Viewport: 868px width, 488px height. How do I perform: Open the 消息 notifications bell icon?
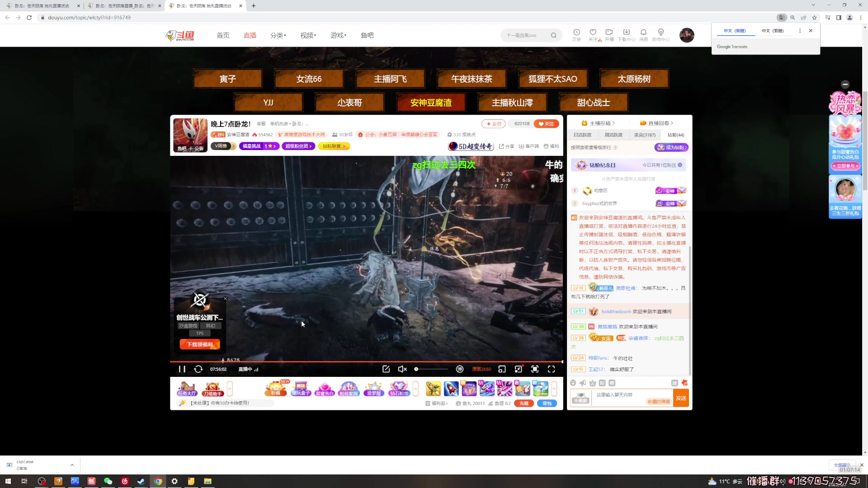coord(643,35)
